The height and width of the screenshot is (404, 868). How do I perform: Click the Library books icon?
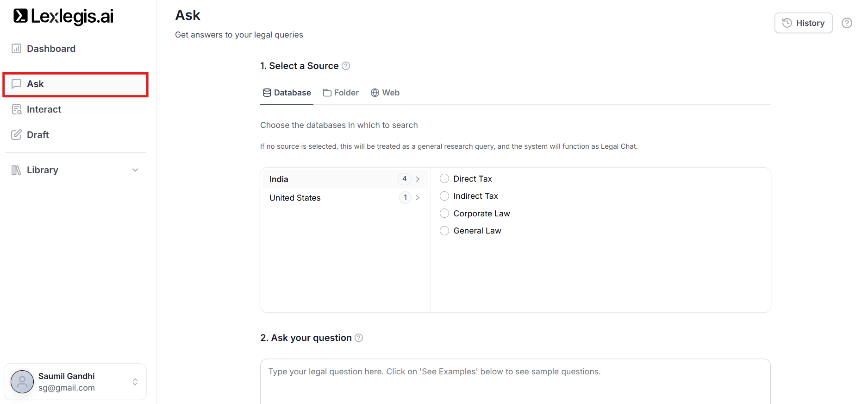(17, 170)
